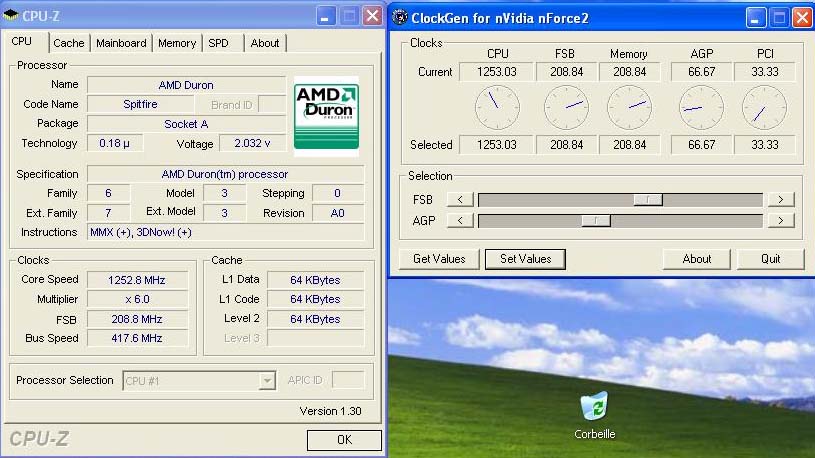Click the Selected AGP value 66.67
Viewport: 815px width, 458px height.
coord(701,145)
